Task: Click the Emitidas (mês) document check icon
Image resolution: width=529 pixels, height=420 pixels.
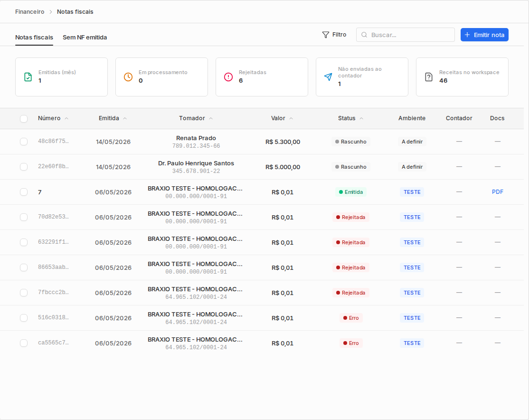Action: [x=28, y=77]
